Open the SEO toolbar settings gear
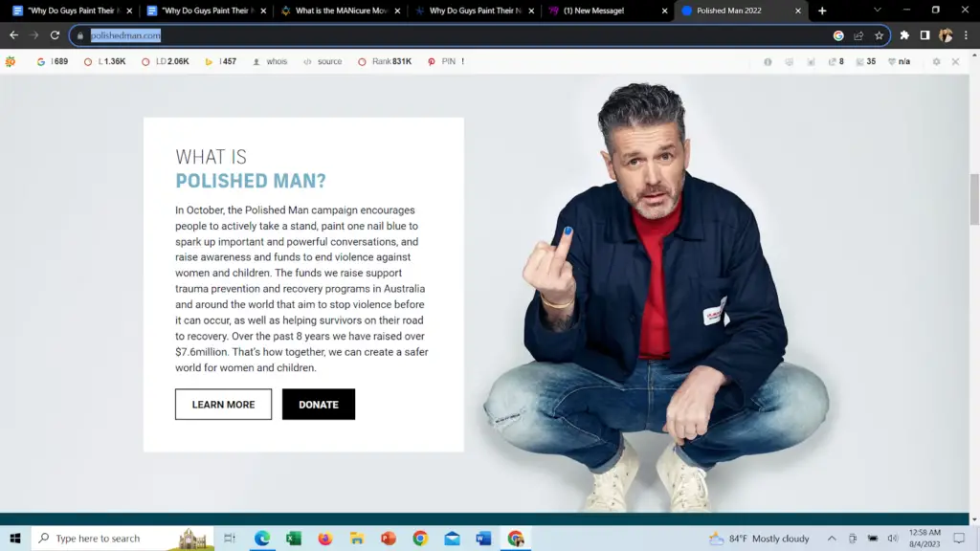980x551 pixels. (x=936, y=61)
